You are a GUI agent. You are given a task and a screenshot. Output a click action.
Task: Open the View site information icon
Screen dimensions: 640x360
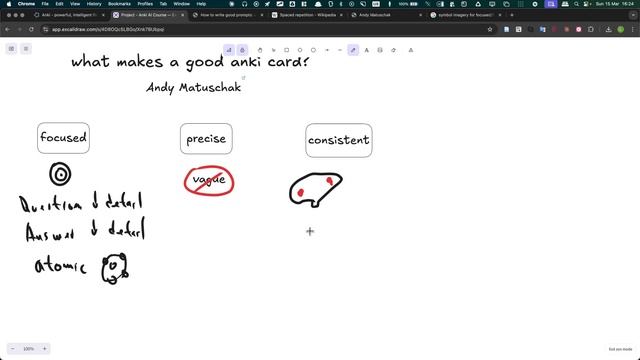(x=46, y=29)
